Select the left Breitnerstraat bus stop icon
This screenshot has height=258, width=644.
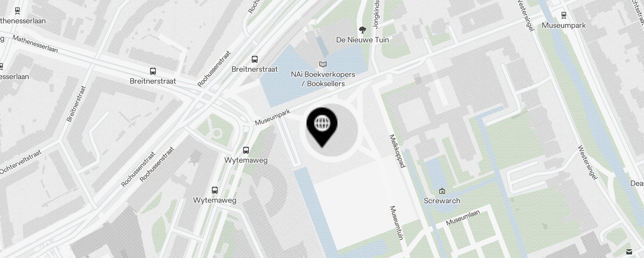pyautogui.click(x=153, y=71)
